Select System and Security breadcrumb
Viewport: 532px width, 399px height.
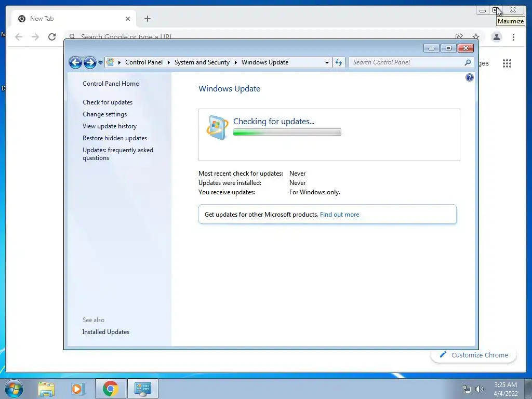click(202, 62)
